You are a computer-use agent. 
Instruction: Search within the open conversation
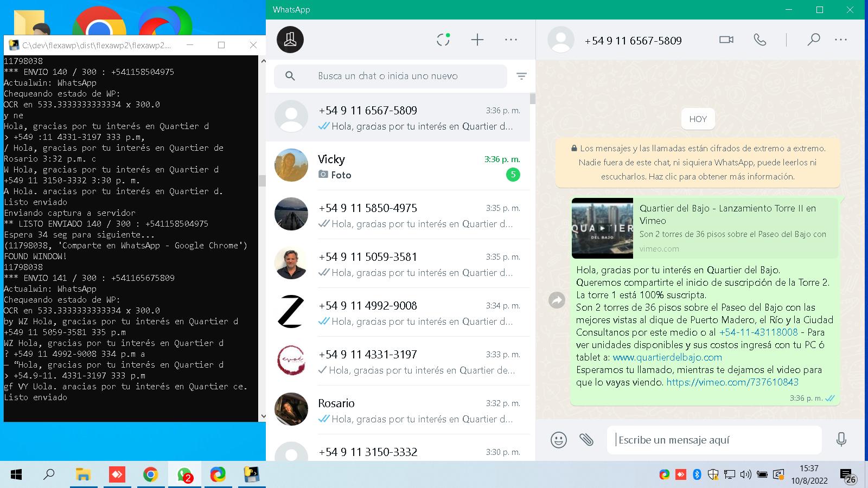[x=813, y=40]
